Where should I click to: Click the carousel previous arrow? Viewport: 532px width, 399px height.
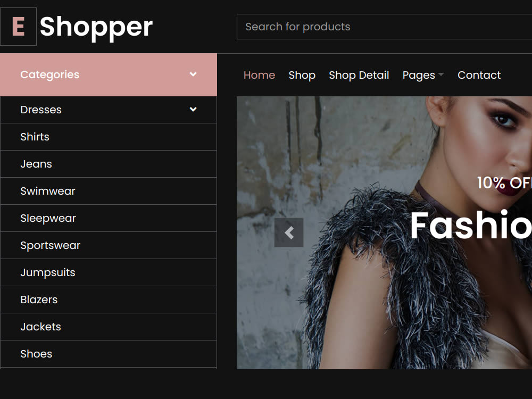click(290, 232)
